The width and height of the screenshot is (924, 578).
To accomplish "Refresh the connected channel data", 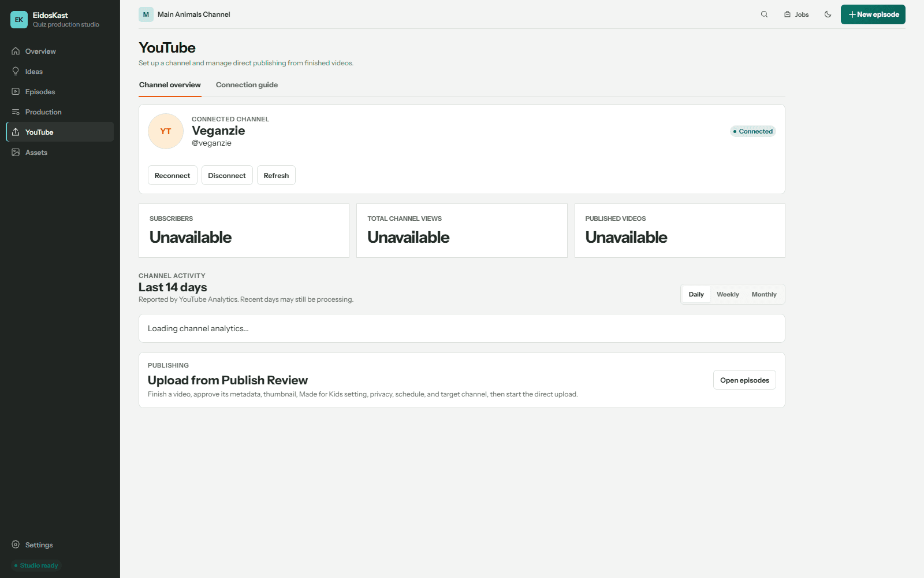I will point(276,175).
